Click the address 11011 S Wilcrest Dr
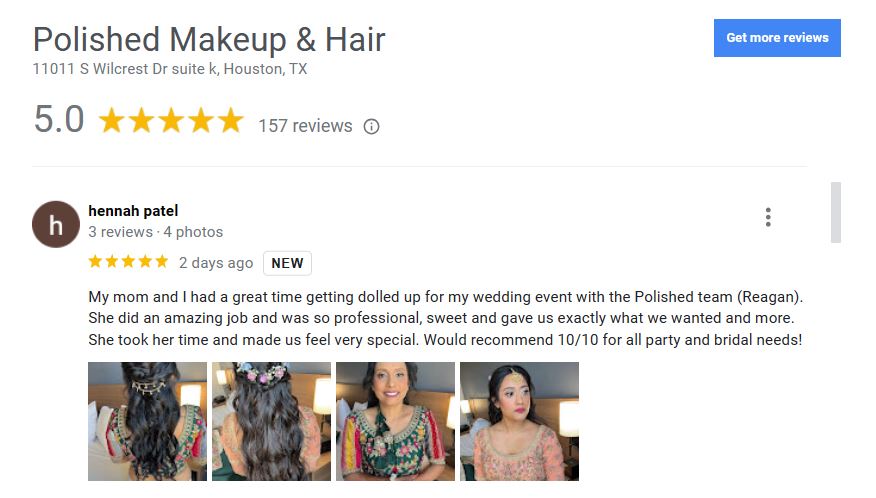Viewport: 876px width, 498px height. (x=170, y=69)
